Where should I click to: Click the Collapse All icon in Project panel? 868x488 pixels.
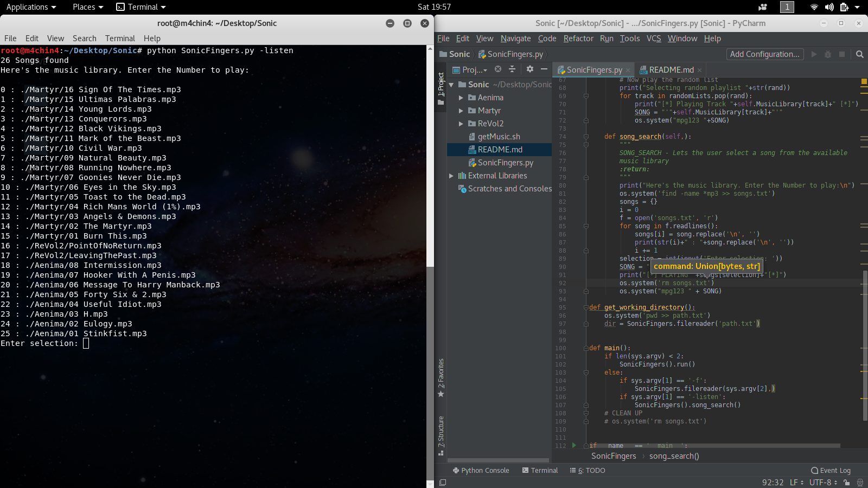click(x=512, y=69)
